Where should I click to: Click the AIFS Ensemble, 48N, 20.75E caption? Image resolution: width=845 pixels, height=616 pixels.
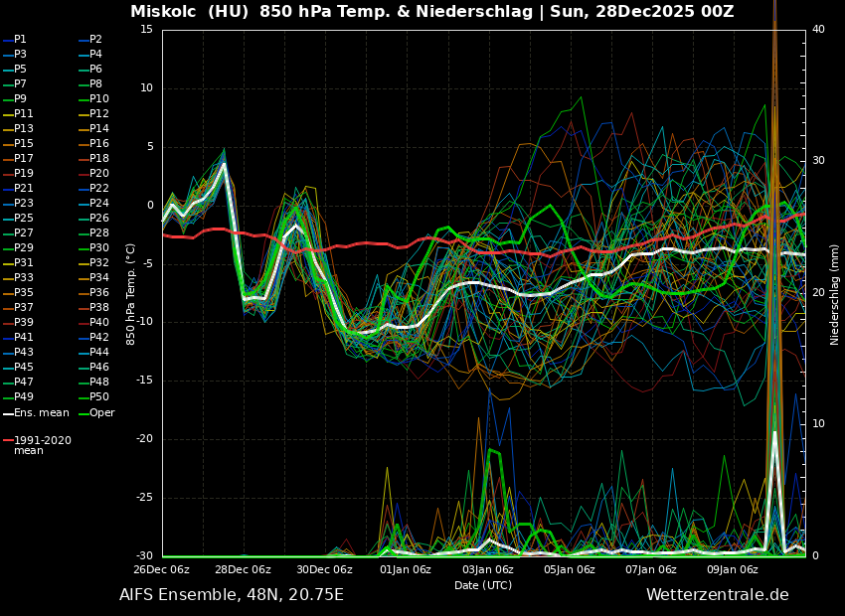pyautogui.click(x=232, y=595)
